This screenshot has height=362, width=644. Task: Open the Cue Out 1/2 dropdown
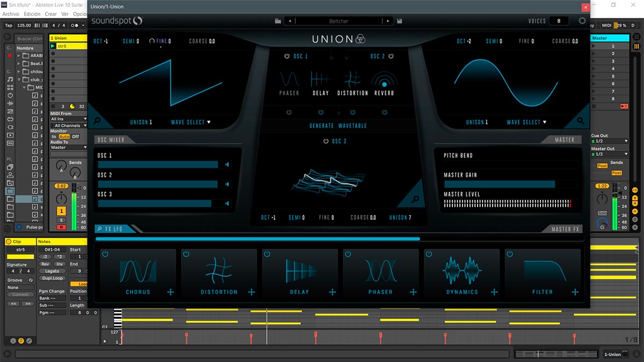pos(609,141)
